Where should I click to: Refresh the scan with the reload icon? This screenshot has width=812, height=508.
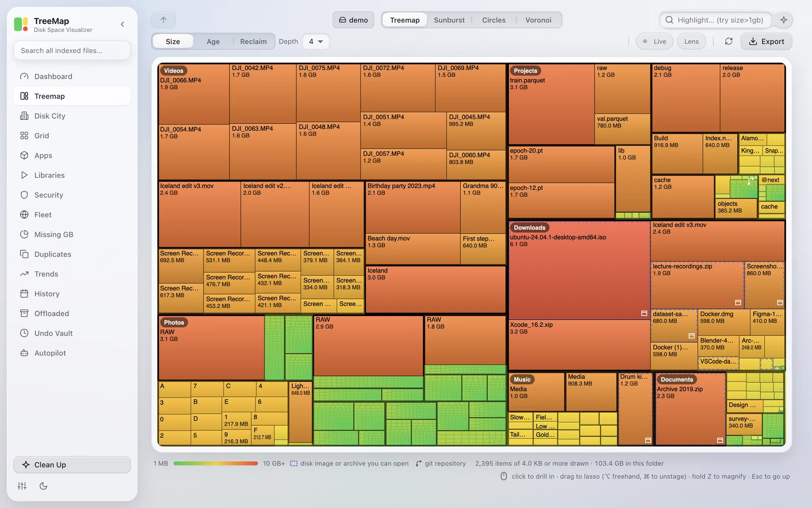coord(729,41)
